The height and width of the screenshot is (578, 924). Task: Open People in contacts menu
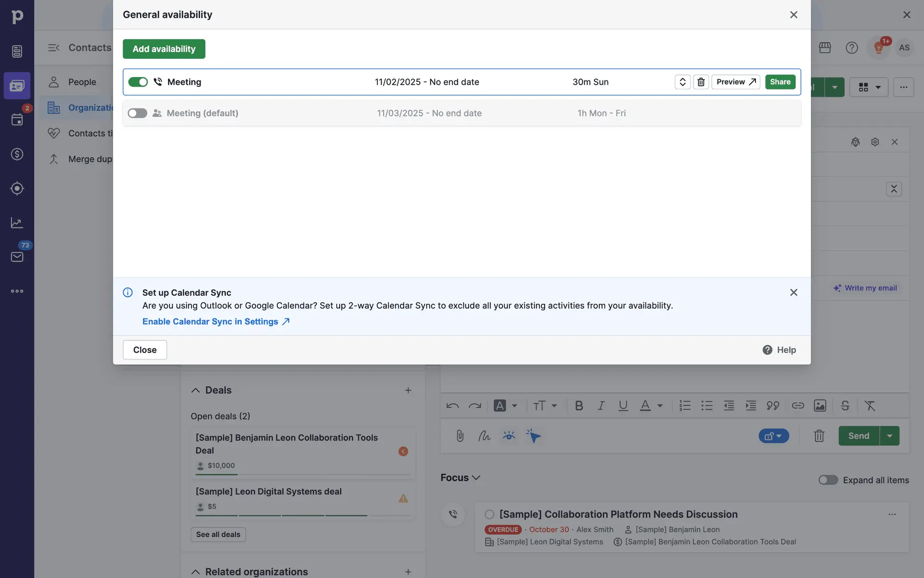pos(82,82)
